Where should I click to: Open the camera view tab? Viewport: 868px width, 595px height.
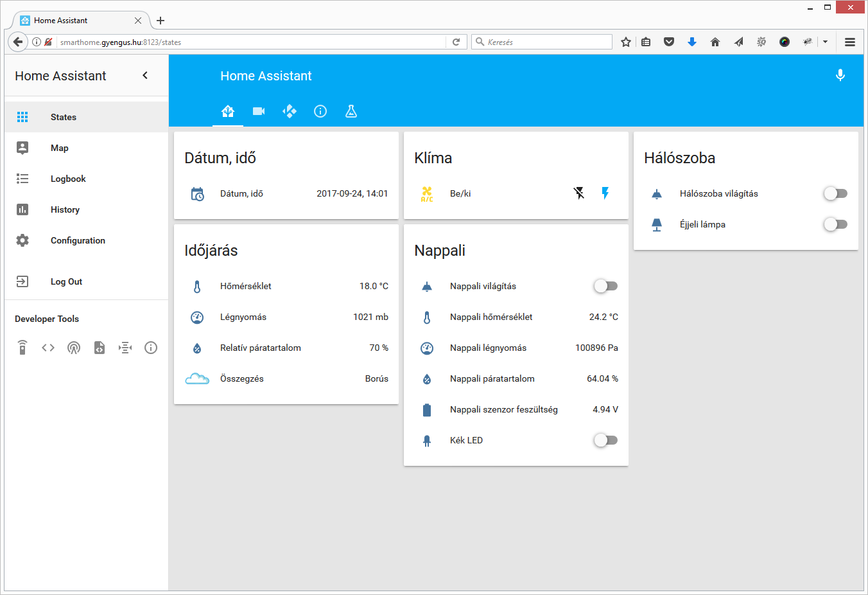click(259, 111)
